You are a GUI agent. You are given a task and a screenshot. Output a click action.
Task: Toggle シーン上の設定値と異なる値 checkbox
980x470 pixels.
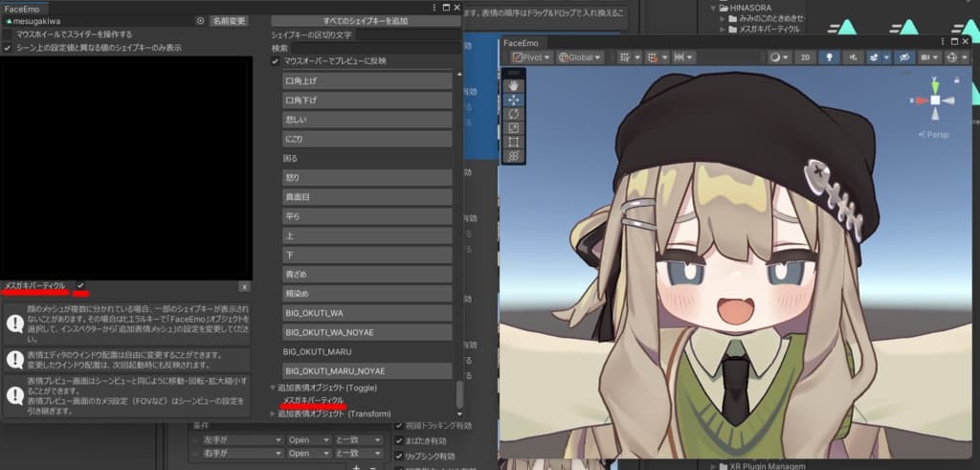coord(8,48)
